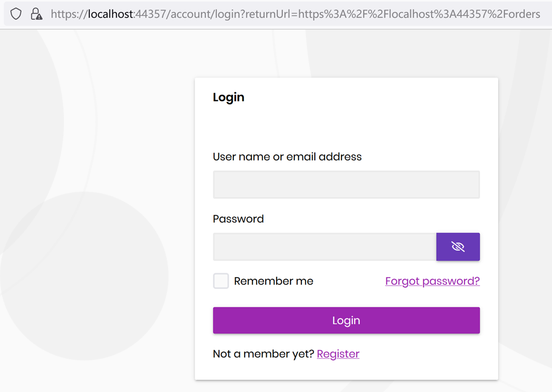
Task: Focus the Password input field
Action: pos(325,247)
